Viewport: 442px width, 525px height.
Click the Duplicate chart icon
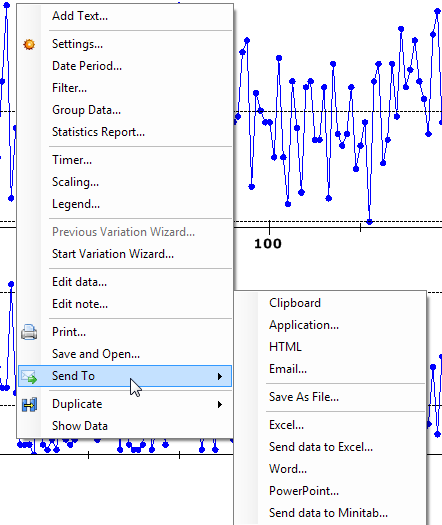pyautogui.click(x=29, y=404)
